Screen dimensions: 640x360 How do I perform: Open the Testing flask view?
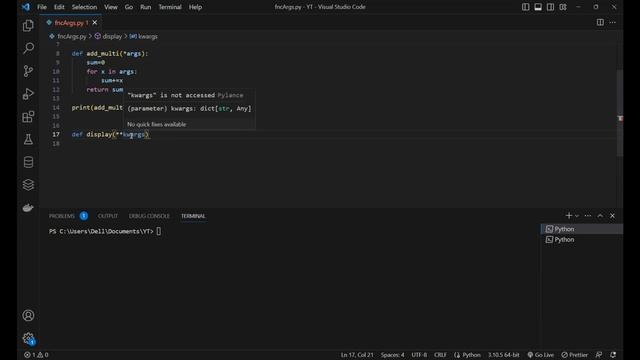tap(28, 140)
